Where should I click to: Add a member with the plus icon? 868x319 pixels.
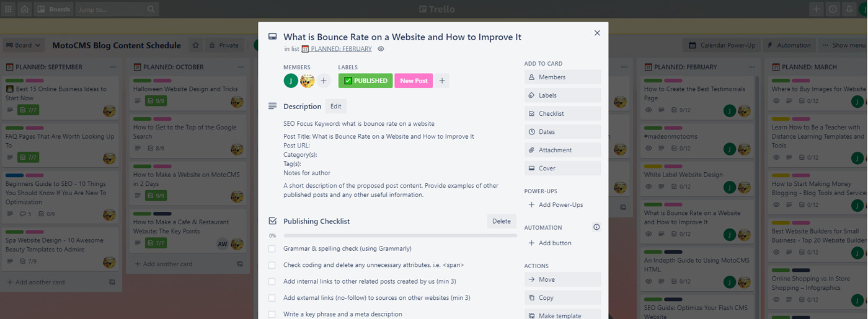coord(324,81)
